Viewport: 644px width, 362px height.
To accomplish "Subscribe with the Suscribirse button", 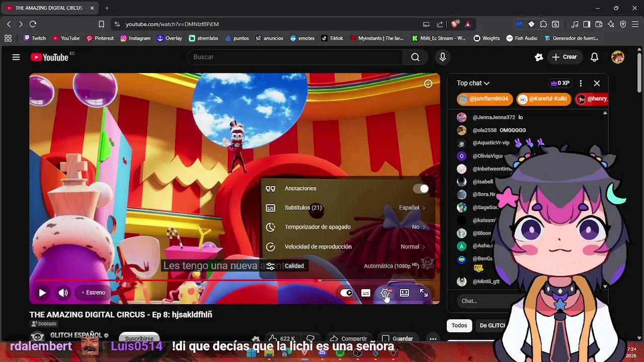I will coord(139,338).
